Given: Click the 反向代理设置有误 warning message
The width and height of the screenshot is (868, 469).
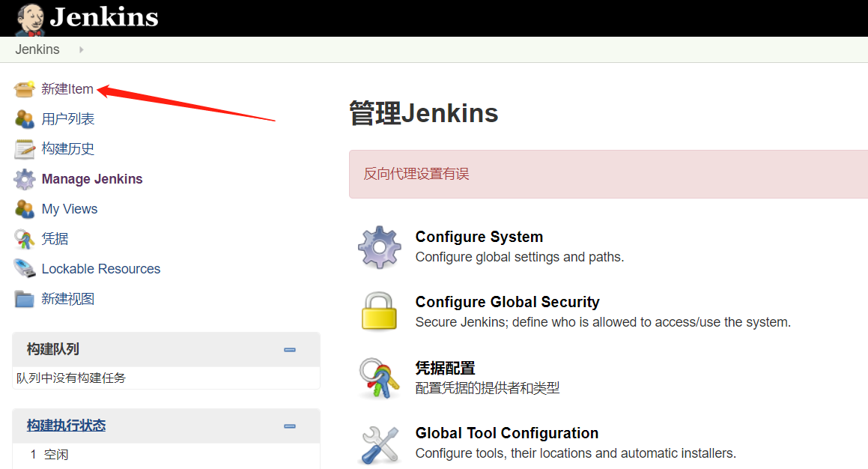Looking at the screenshot, I should point(416,174).
